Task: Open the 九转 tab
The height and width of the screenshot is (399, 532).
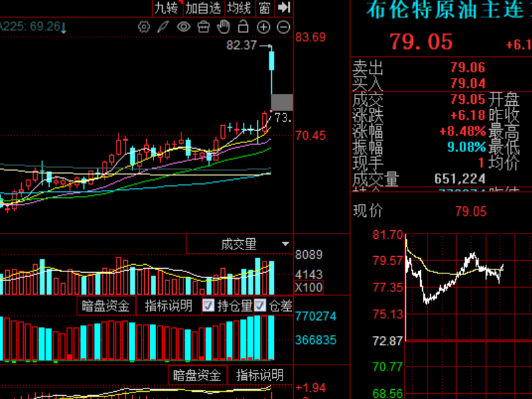Action: pyautogui.click(x=166, y=8)
